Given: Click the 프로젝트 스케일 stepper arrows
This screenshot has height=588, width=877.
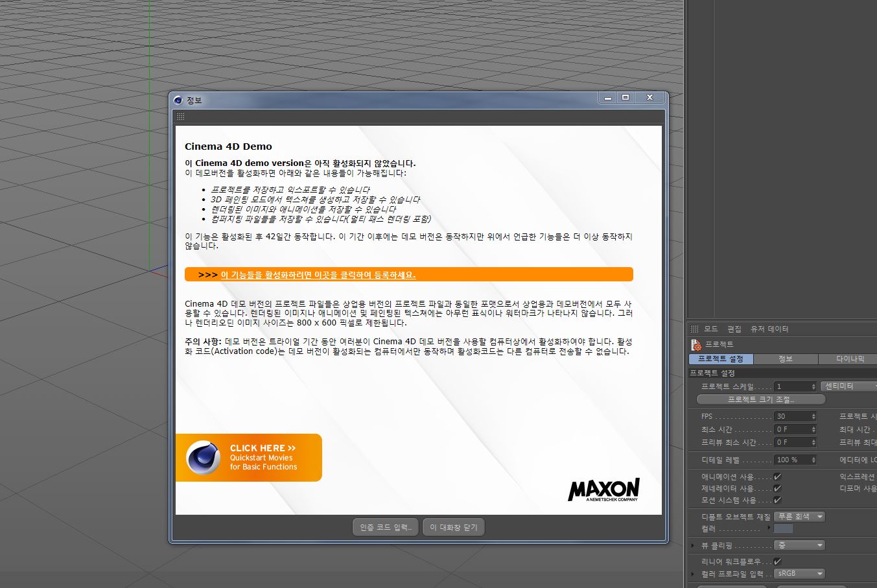Looking at the screenshot, I should coord(813,387).
